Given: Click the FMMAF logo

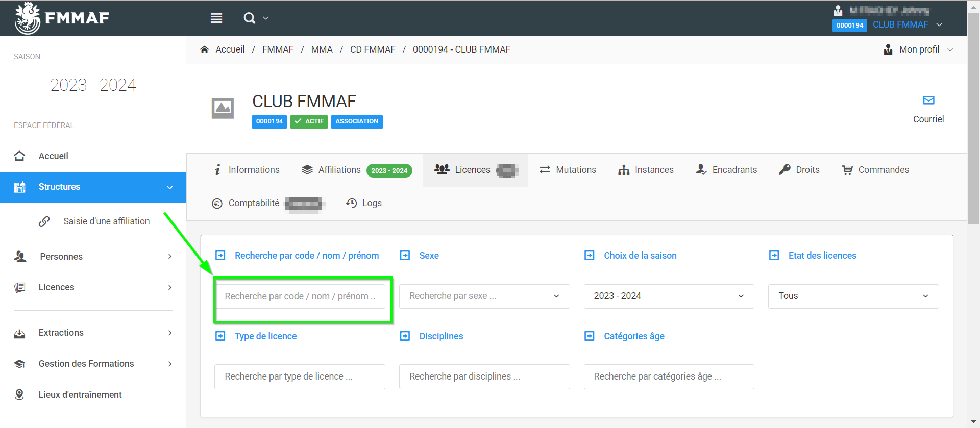Looking at the screenshot, I should click(x=62, y=18).
